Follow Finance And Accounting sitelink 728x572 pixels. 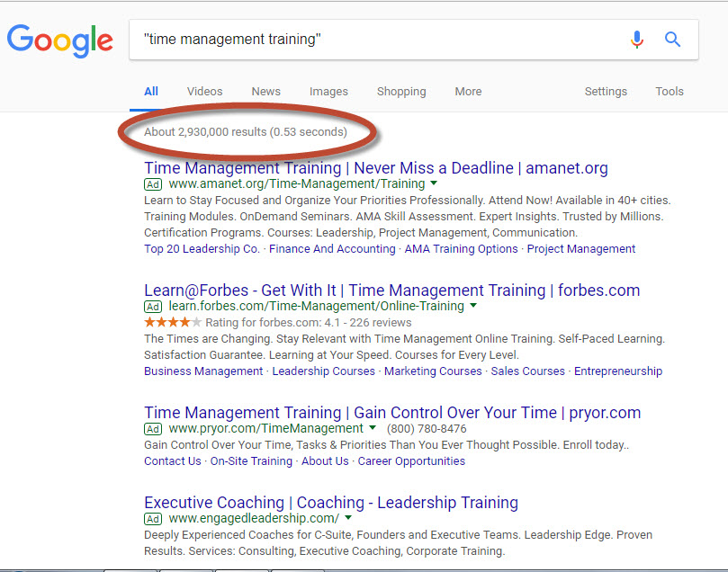[332, 249]
